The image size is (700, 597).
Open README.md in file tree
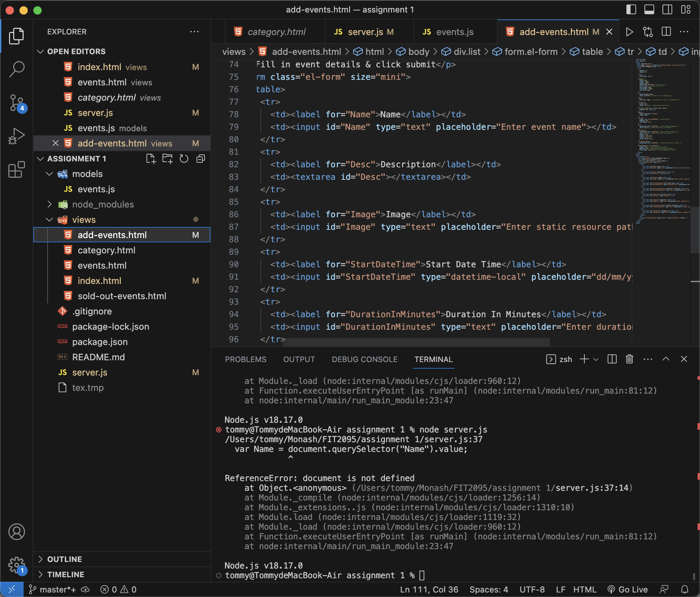98,357
